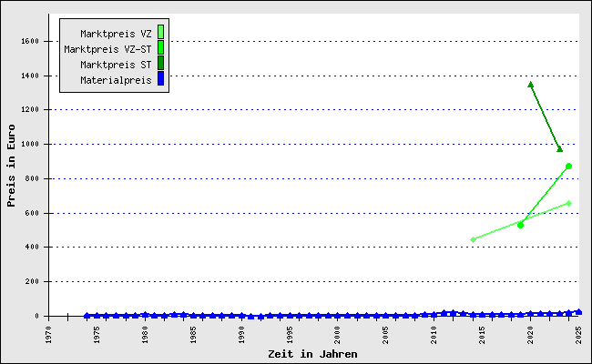This screenshot has width=592, height=364.
Task: Click the bright green circle marker near 530 Euro
Action: [x=521, y=225]
